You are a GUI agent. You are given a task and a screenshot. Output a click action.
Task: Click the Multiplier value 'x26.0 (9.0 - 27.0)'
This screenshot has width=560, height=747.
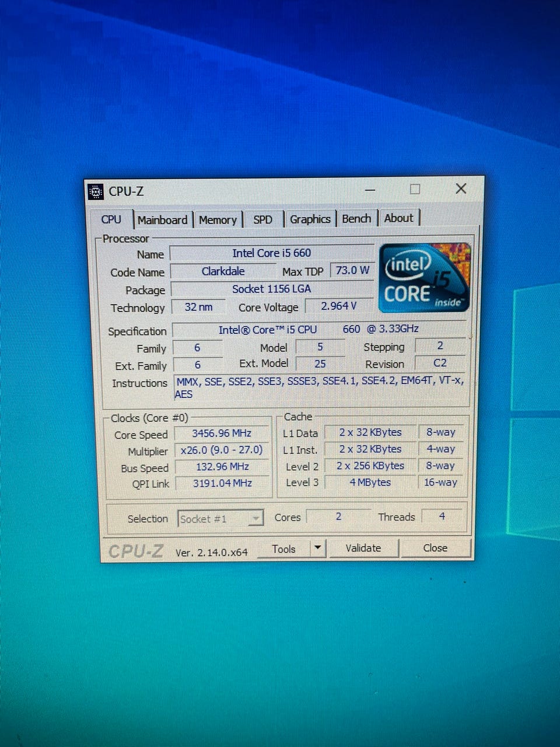[222, 450]
